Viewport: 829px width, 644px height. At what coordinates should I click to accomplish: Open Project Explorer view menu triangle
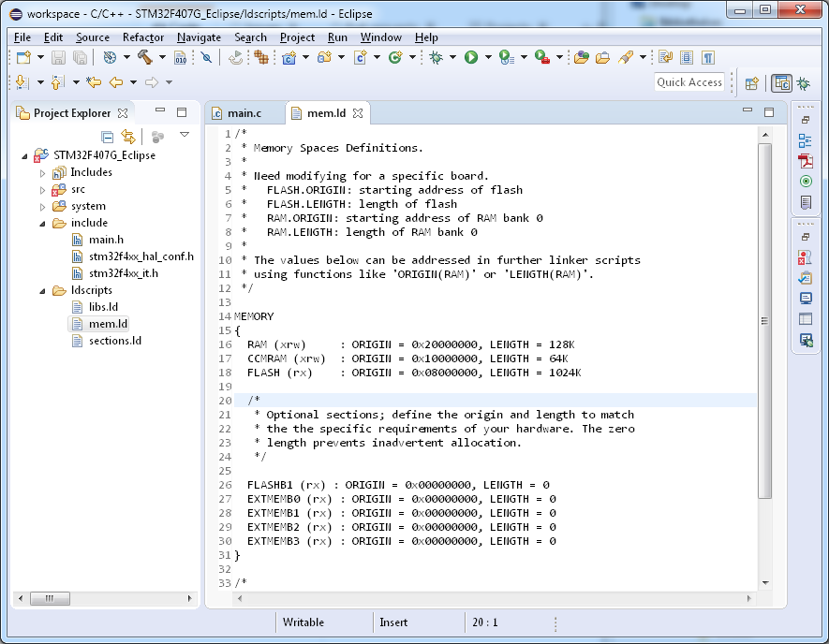tap(185, 136)
